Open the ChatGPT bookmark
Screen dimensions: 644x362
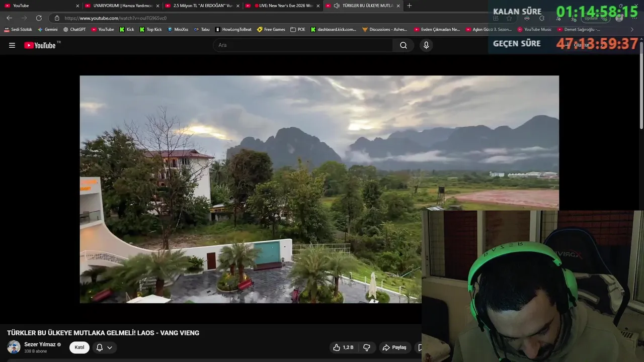[74, 30]
